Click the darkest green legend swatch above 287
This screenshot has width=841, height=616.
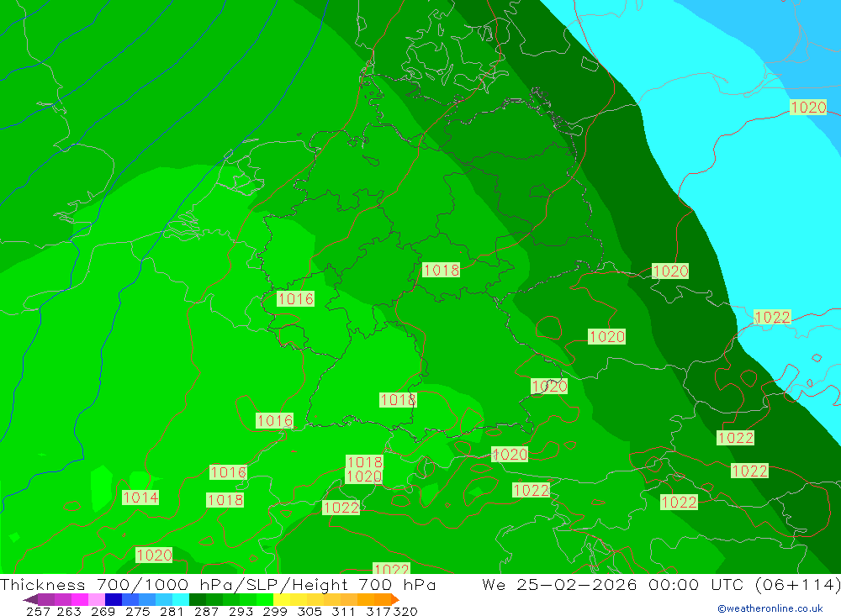197,599
